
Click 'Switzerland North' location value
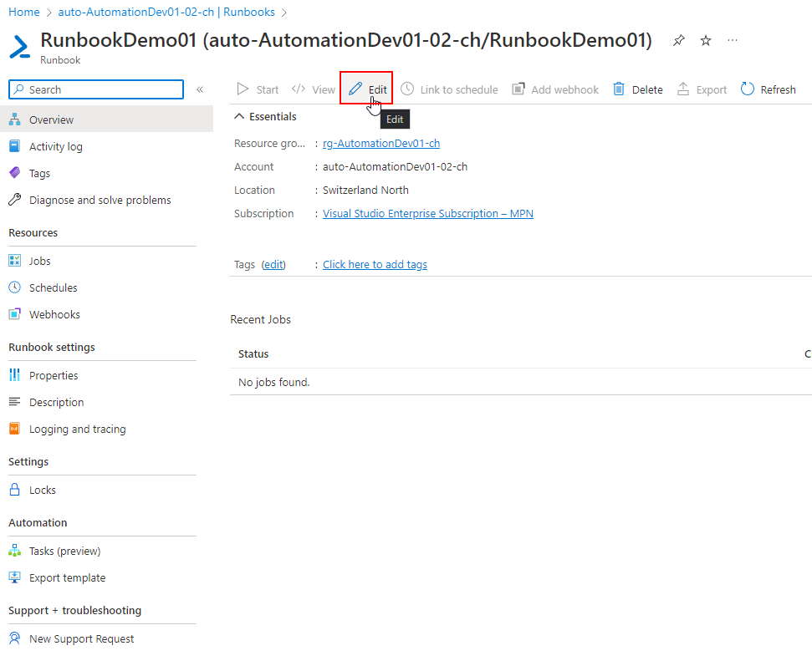(365, 190)
